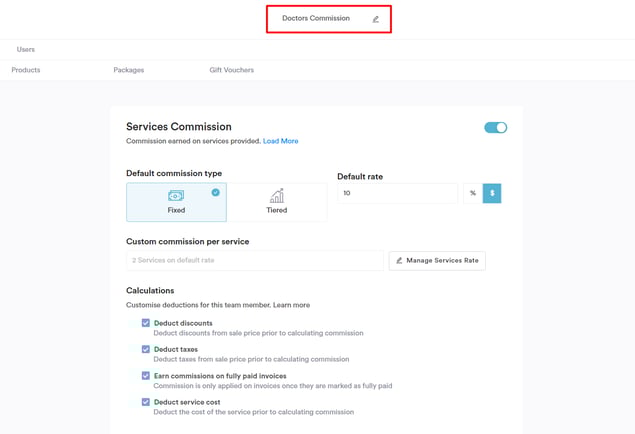Open the Products tab

tap(26, 70)
